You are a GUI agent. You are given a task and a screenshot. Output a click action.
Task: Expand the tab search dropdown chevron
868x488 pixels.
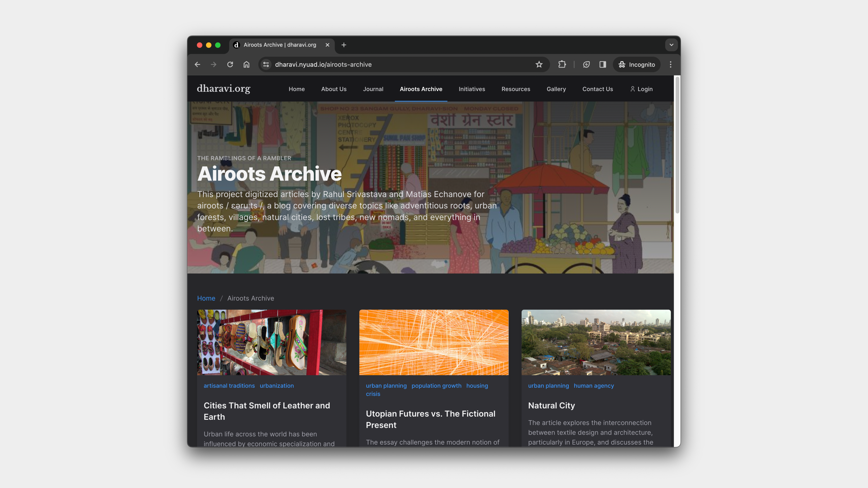(671, 45)
